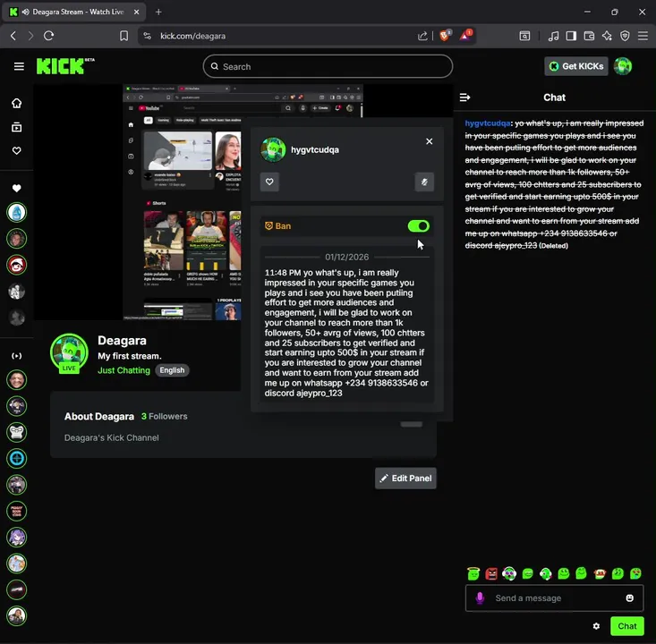
Task: Open Brave VPN shield icon
Action: (x=625, y=36)
